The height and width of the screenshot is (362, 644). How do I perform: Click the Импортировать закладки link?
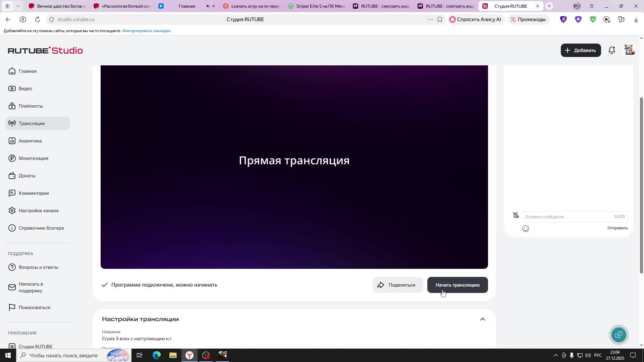[146, 31]
